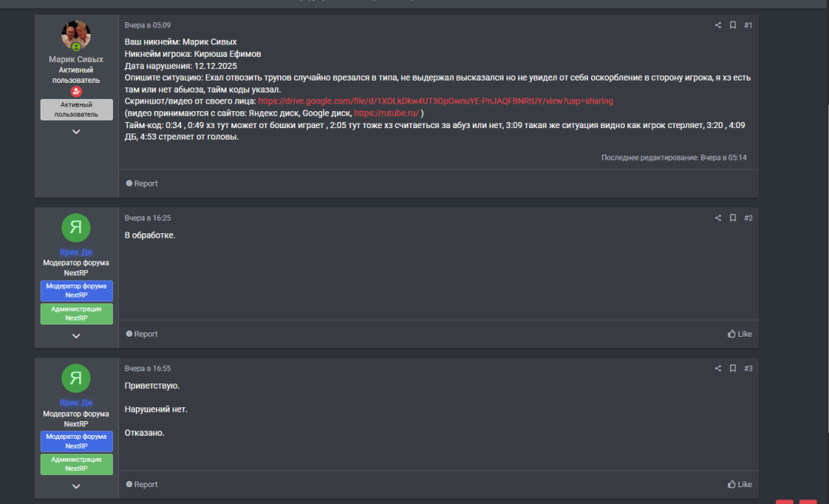Bookmark post #2
Image resolution: width=829 pixels, height=504 pixels.
(733, 218)
